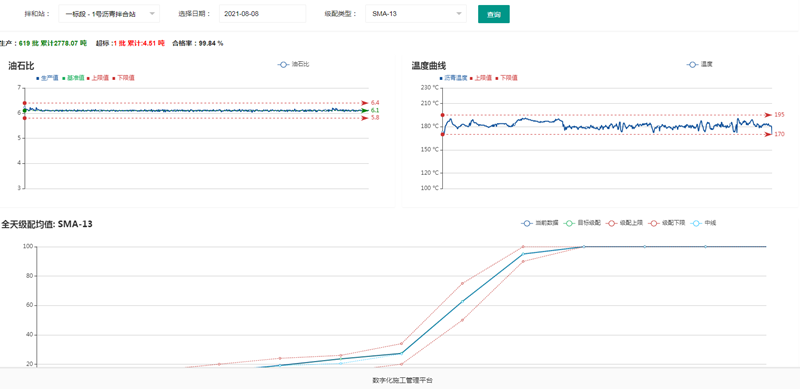This screenshot has width=800, height=389.
Task: Open the 拌和站 station dropdown
Action: coord(109,14)
